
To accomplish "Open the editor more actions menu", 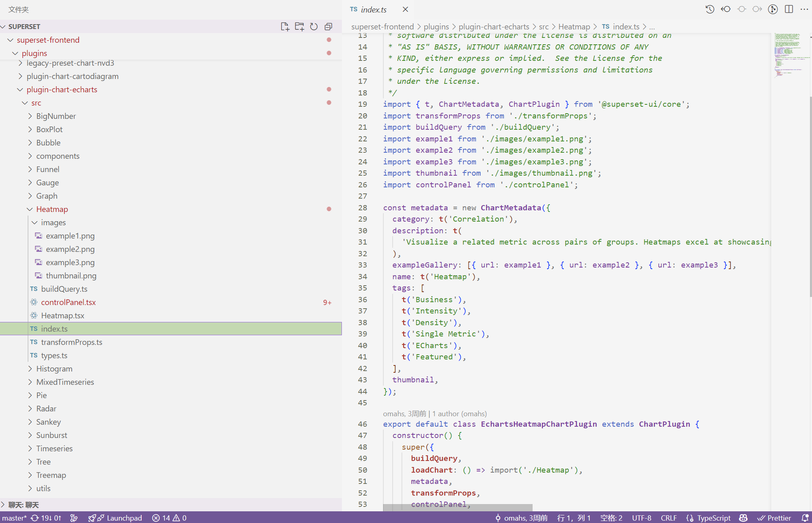I will coord(804,9).
